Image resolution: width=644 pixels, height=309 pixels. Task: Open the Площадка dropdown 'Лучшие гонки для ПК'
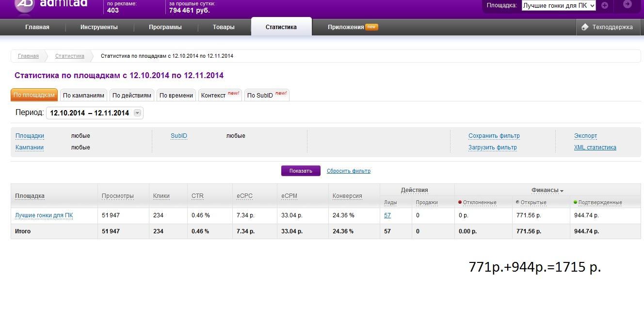point(559,6)
